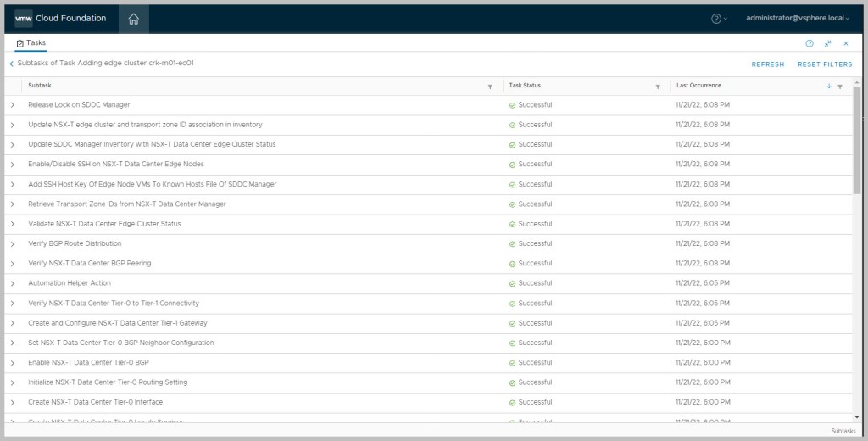The height and width of the screenshot is (441, 868).
Task: Expand Retrieve Transport Zone IDs row
Action: tap(12, 204)
